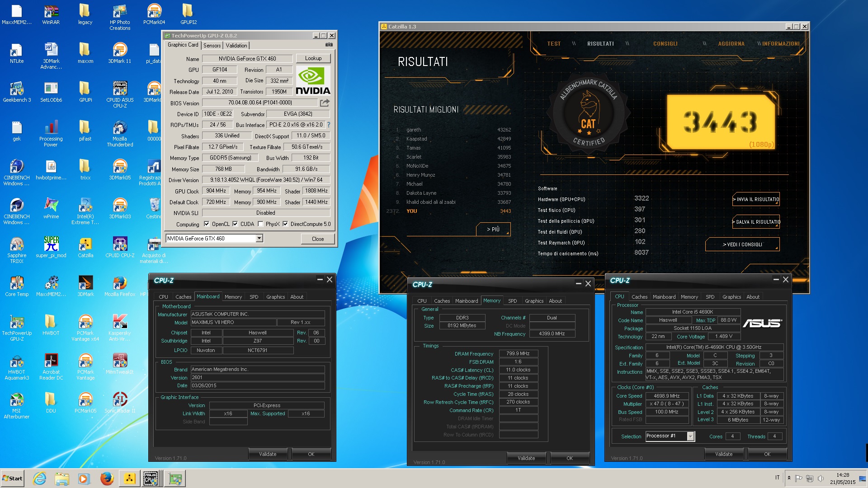The width and height of the screenshot is (868, 488).
Task: Click VEDI I CONSIGLI button
Action: (x=742, y=244)
